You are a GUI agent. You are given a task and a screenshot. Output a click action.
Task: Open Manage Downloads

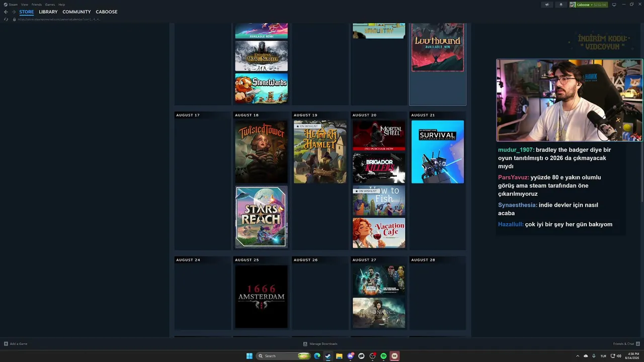click(x=324, y=344)
